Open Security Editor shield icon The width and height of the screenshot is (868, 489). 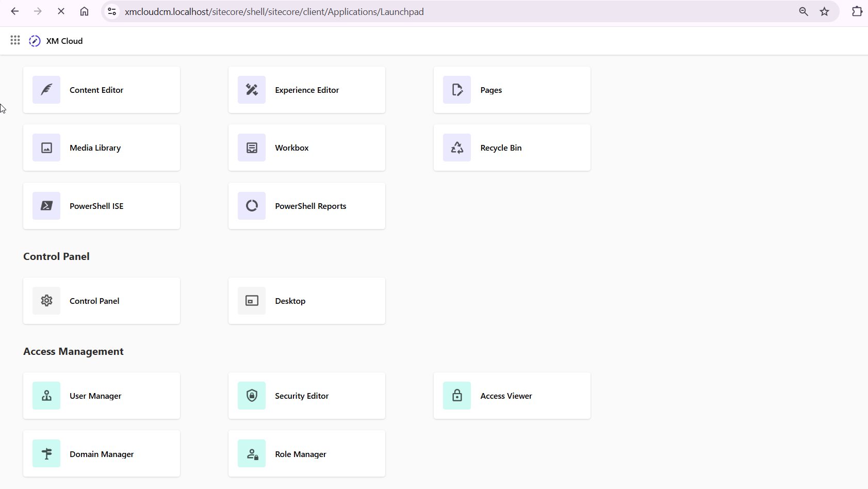tap(252, 396)
